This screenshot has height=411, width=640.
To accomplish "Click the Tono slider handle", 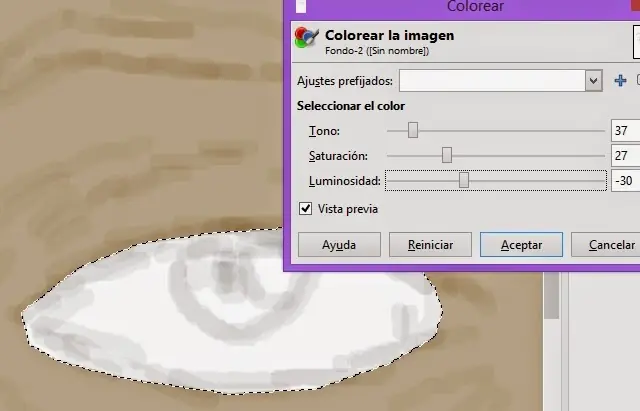I will 413,131.
